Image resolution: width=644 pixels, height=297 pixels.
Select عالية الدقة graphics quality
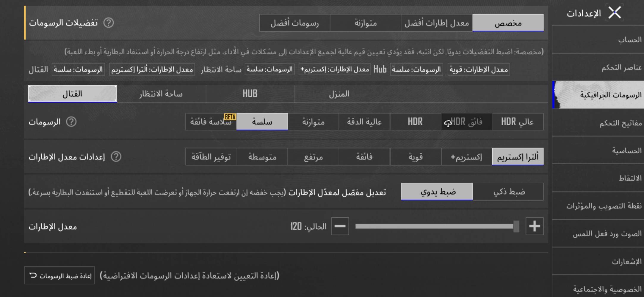364,121
